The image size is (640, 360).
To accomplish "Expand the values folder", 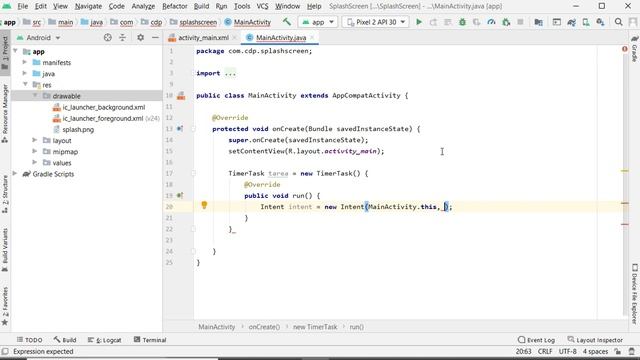I will point(35,162).
